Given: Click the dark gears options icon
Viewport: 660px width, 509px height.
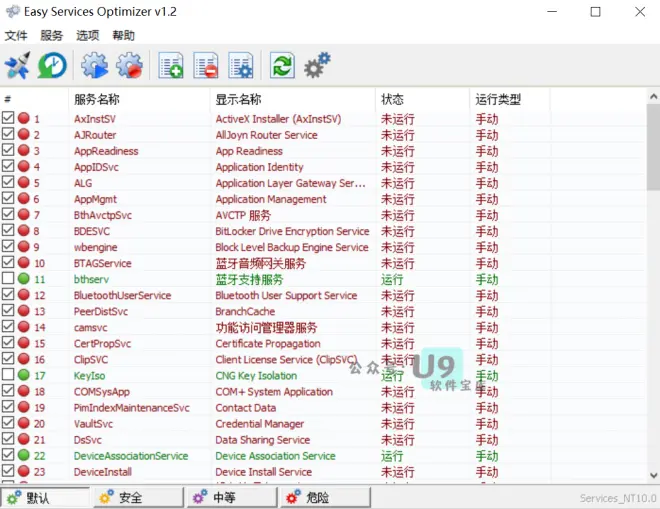Looking at the screenshot, I should click(x=317, y=65).
